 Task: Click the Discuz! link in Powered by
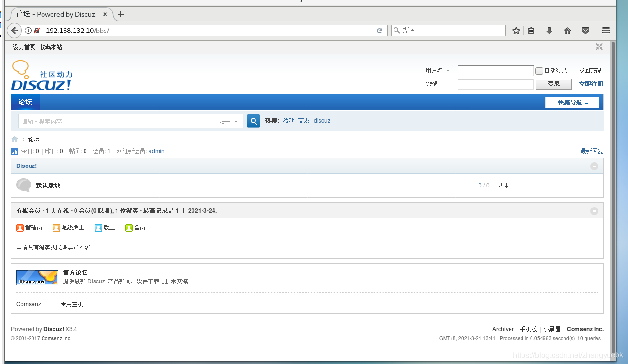point(53,329)
